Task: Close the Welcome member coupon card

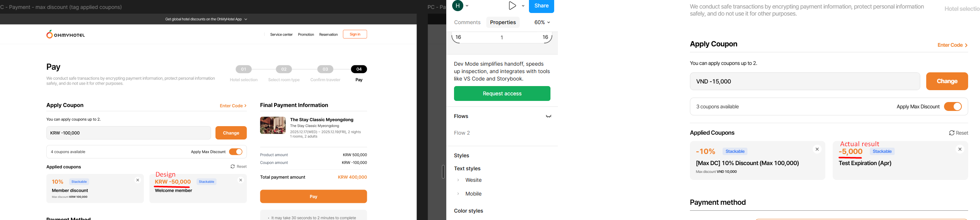Action: coord(240,180)
